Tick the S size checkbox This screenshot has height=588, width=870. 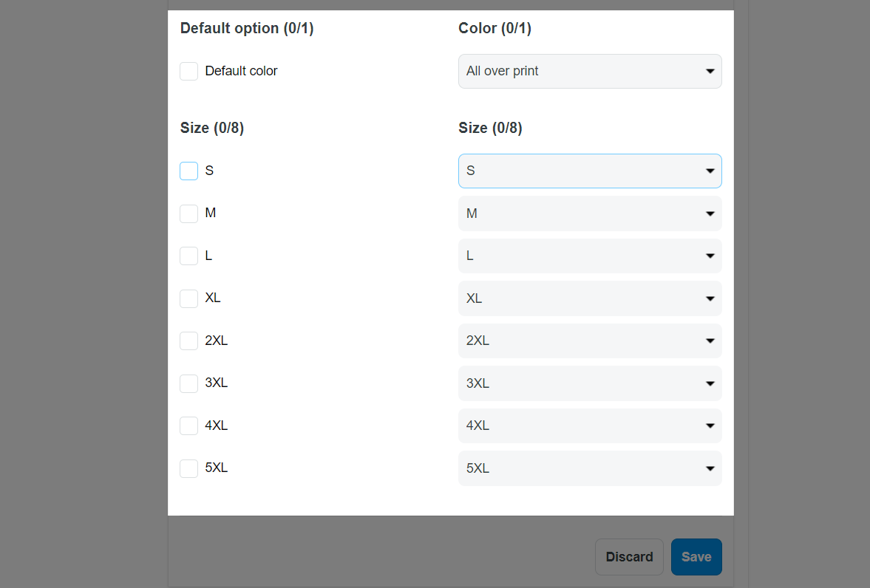[188, 171]
